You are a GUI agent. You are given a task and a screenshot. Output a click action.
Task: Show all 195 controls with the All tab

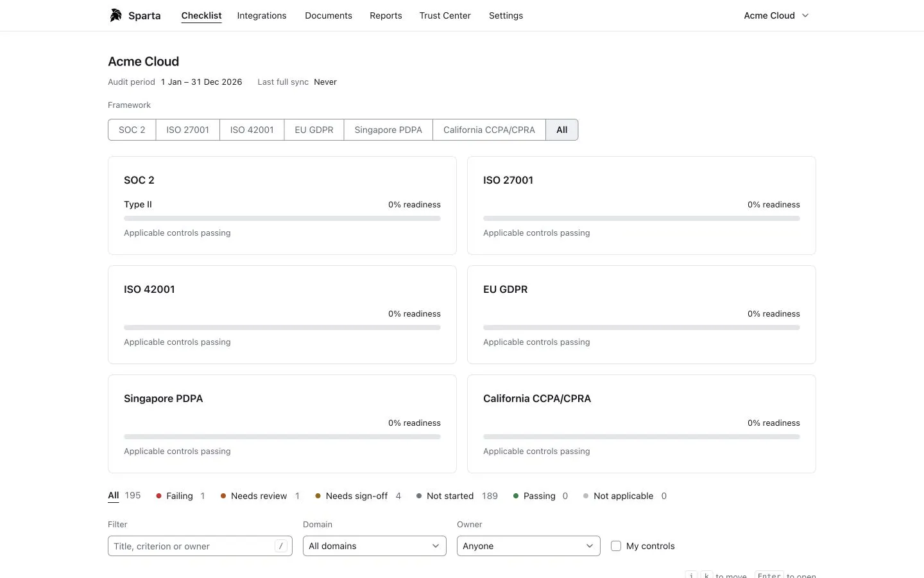point(124,496)
